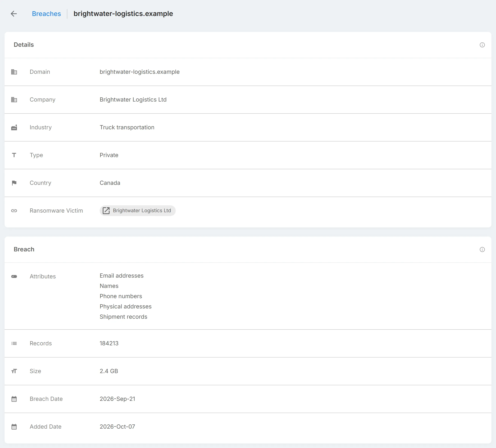This screenshot has width=496, height=448.
Task: Select the Names attribute
Action: pyautogui.click(x=109, y=286)
